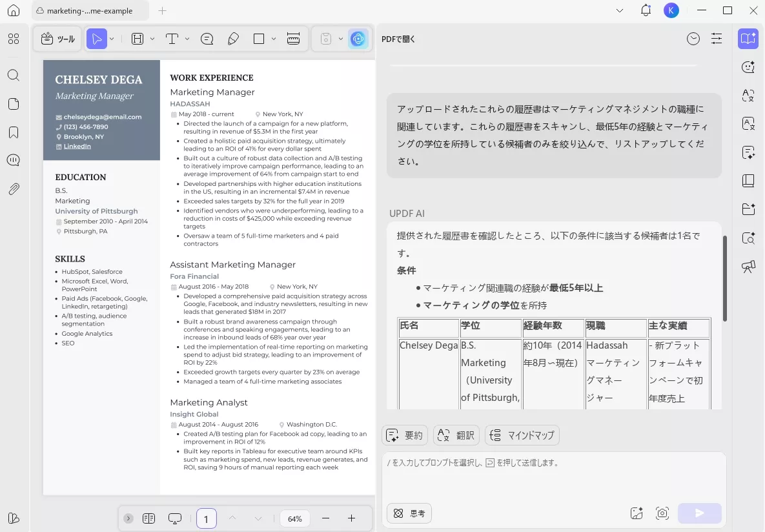Open UPDF AI from the toolbar
This screenshot has height=532, width=765.
(x=358, y=39)
